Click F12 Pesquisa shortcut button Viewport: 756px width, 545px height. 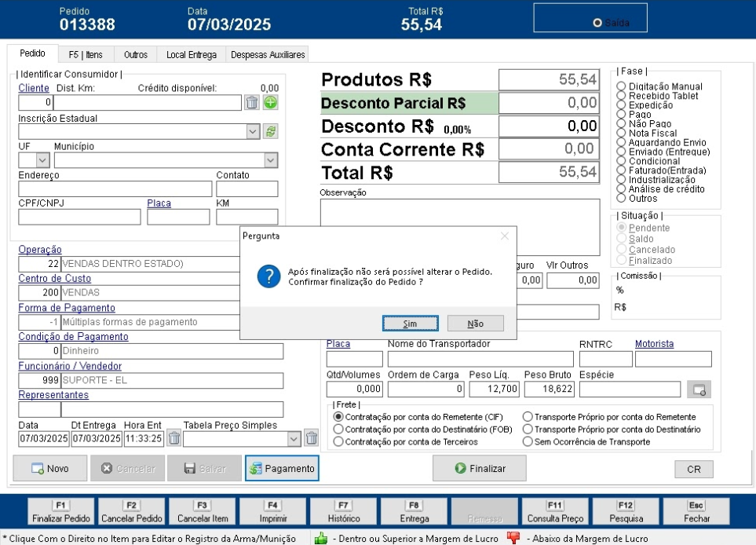pos(626,512)
